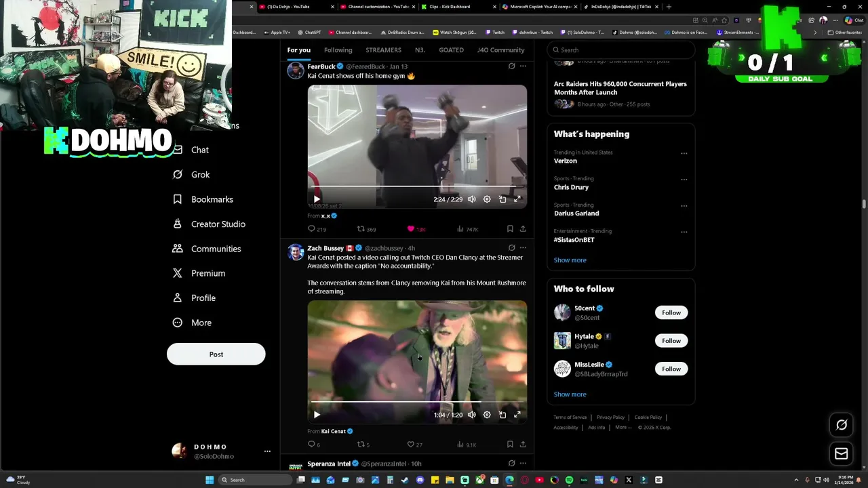Open more options on Speranza Intel's post

[523, 464]
